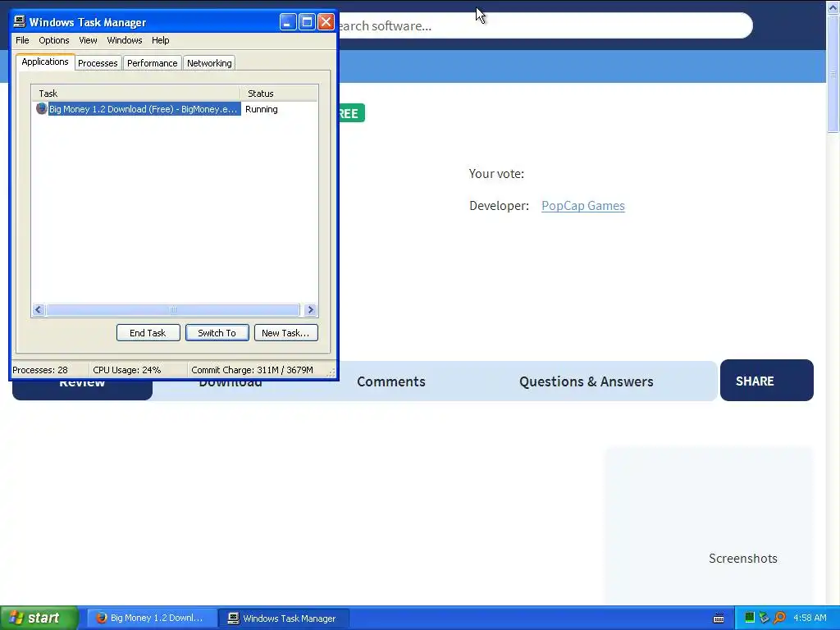Image resolution: width=840 pixels, height=630 pixels.
Task: Minimize the Windows Task Manager window
Action: pyautogui.click(x=288, y=22)
